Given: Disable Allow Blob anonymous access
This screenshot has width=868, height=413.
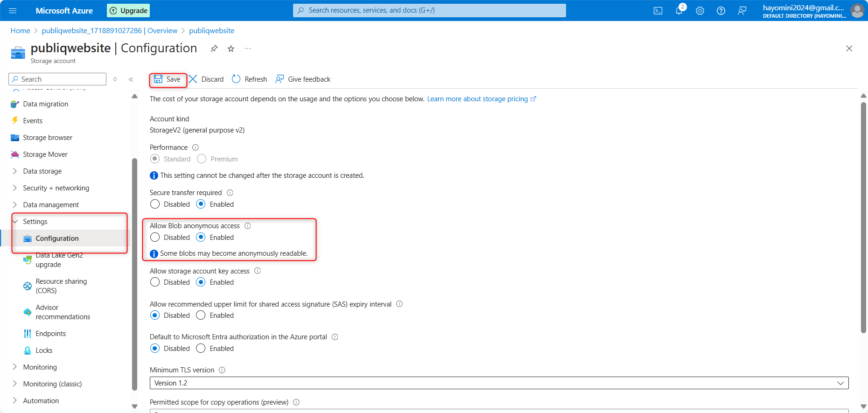Looking at the screenshot, I should click(x=155, y=238).
